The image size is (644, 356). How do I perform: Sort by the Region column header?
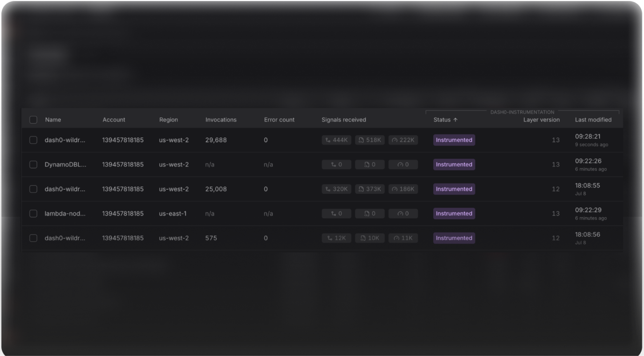coord(169,120)
